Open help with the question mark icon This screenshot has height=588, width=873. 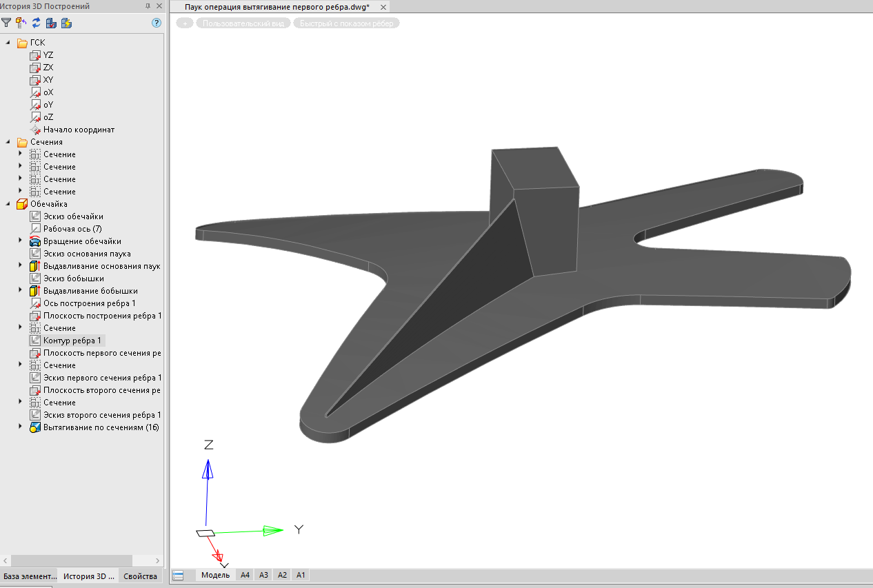tap(156, 23)
